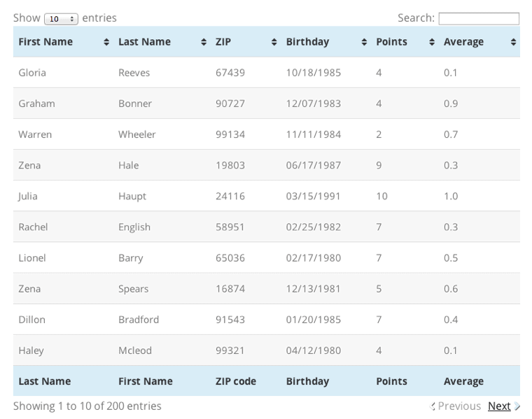
Task: Select the Julia Haupt row
Action: pyautogui.click(x=266, y=197)
